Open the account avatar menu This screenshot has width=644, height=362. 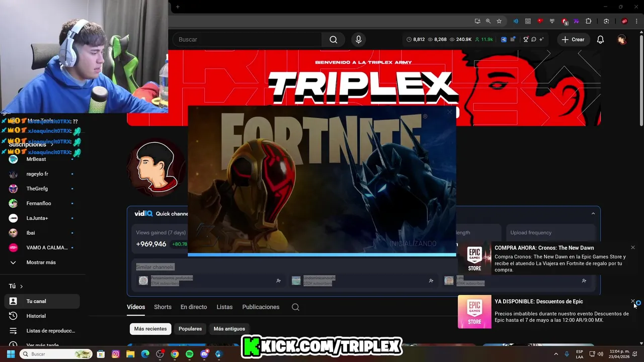click(622, 39)
